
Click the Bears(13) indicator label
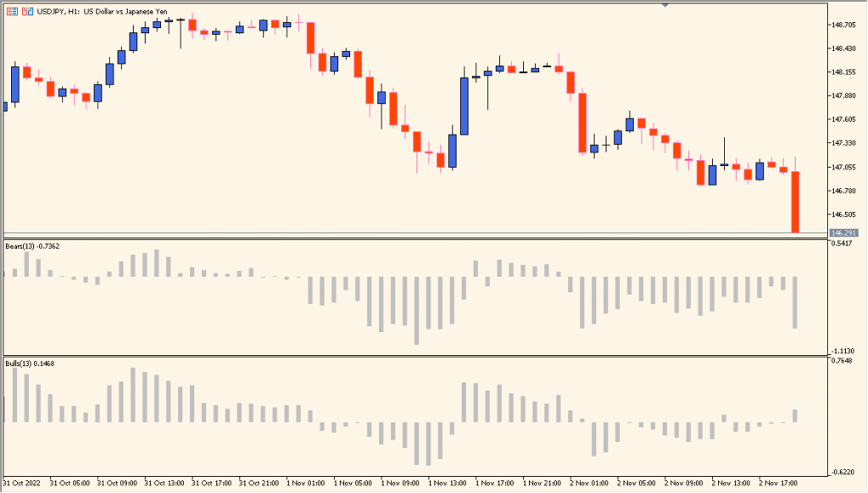(x=22, y=245)
